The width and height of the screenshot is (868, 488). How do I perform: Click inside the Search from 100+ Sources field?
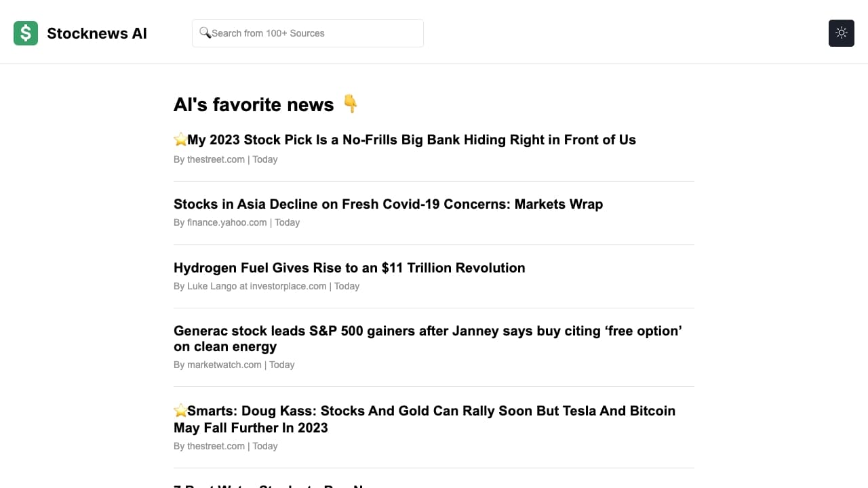click(x=307, y=33)
